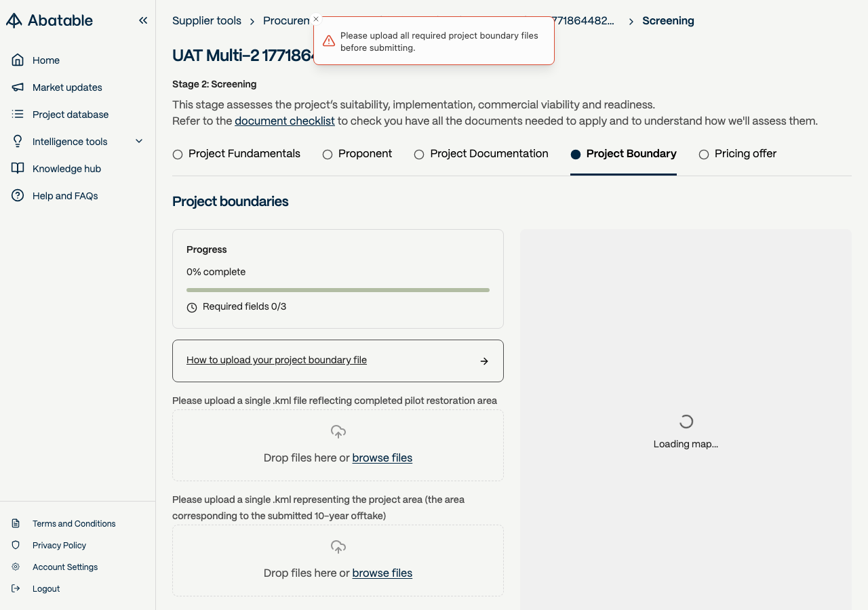Click the Market updates megaphone icon

click(18, 87)
